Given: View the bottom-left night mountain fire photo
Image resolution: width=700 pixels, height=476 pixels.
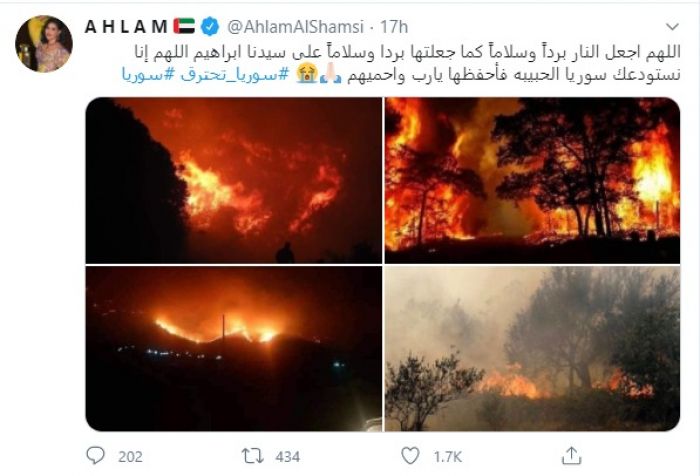Looking at the screenshot, I should point(233,348).
